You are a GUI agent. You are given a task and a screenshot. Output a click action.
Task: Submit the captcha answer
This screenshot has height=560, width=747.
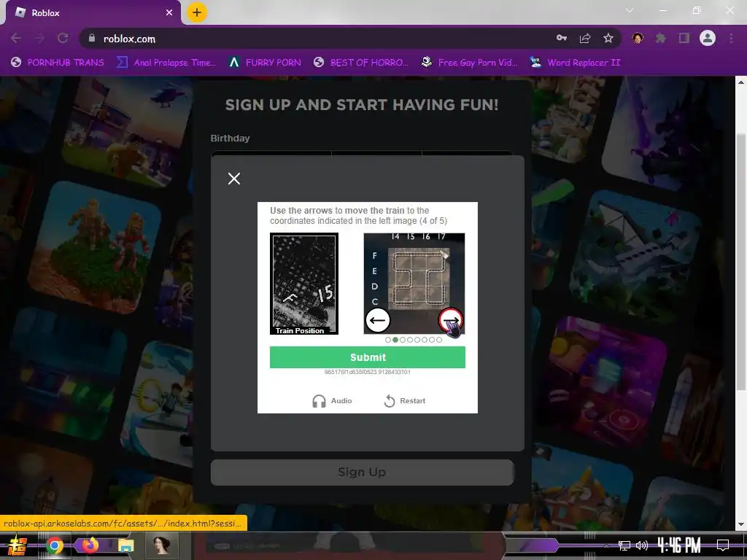(368, 357)
